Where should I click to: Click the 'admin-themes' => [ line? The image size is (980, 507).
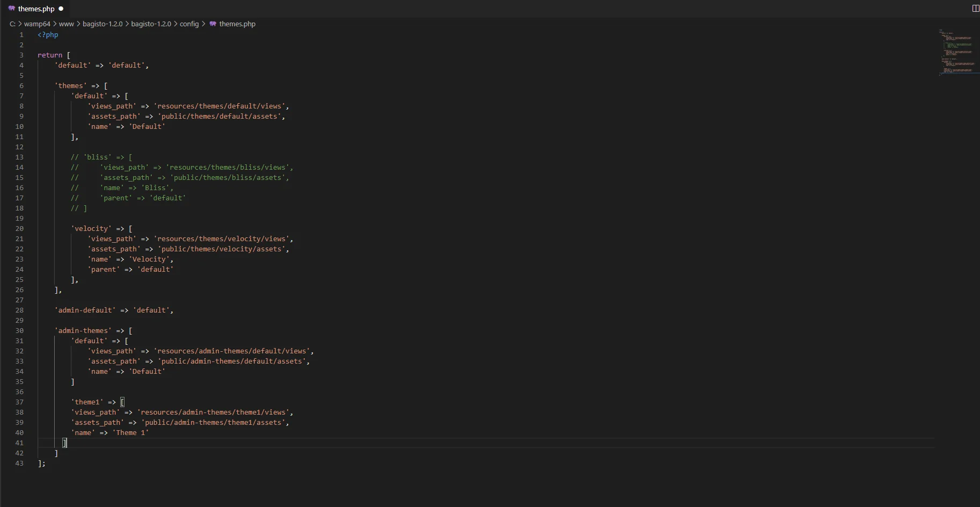93,331
